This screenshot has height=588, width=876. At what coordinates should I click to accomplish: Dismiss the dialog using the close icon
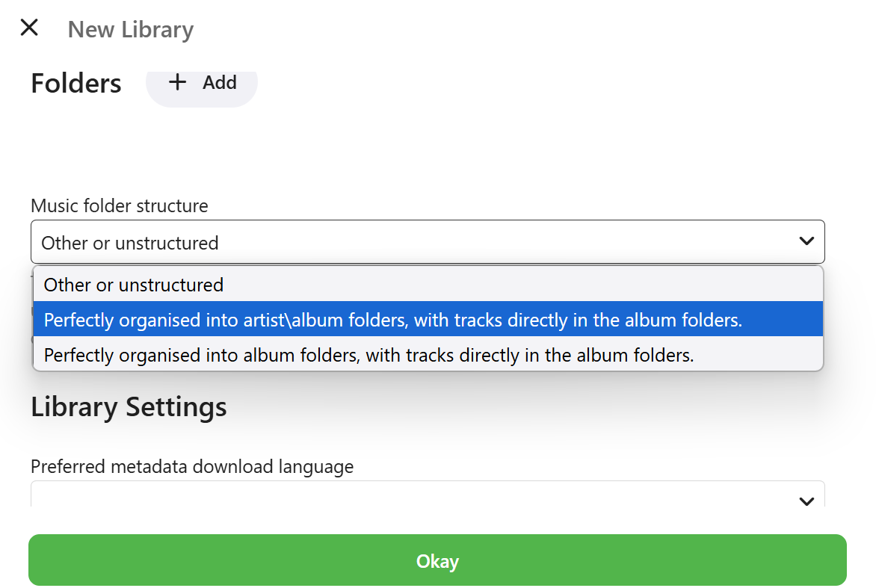click(x=29, y=27)
